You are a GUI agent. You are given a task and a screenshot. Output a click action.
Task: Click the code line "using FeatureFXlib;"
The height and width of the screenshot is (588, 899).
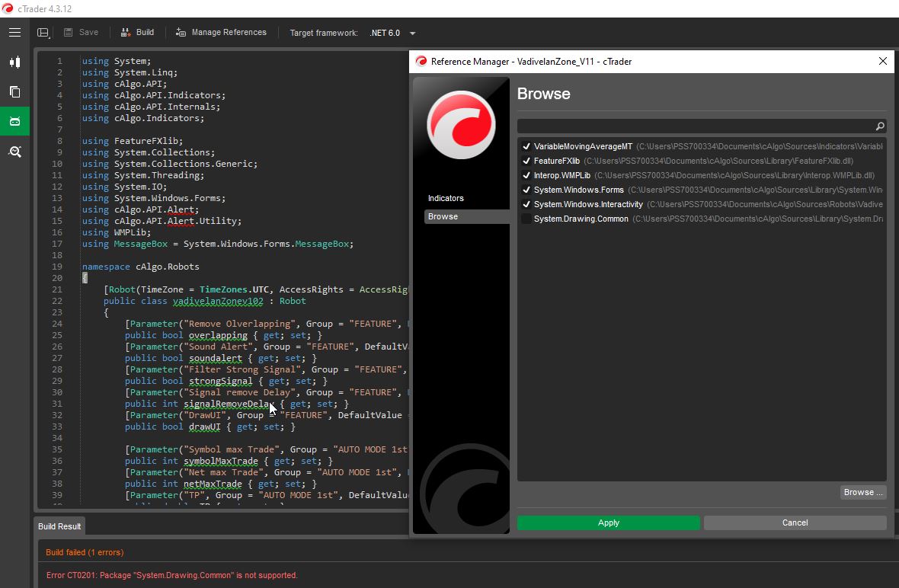coord(133,141)
